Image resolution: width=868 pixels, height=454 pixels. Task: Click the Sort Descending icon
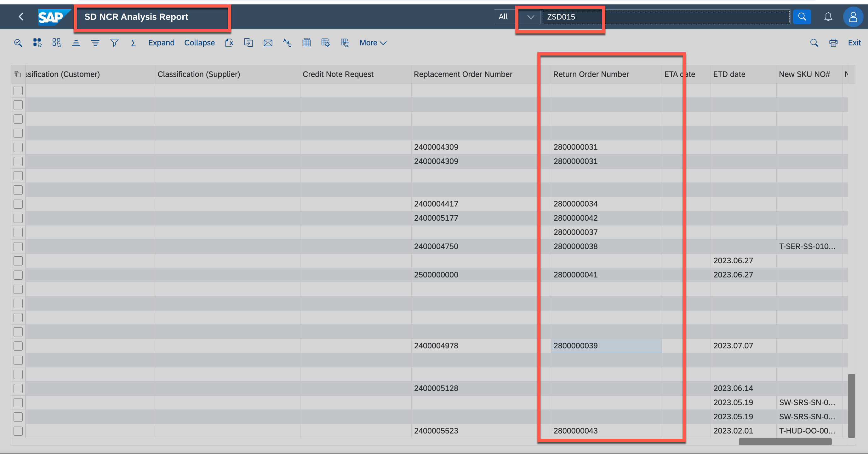[95, 43]
